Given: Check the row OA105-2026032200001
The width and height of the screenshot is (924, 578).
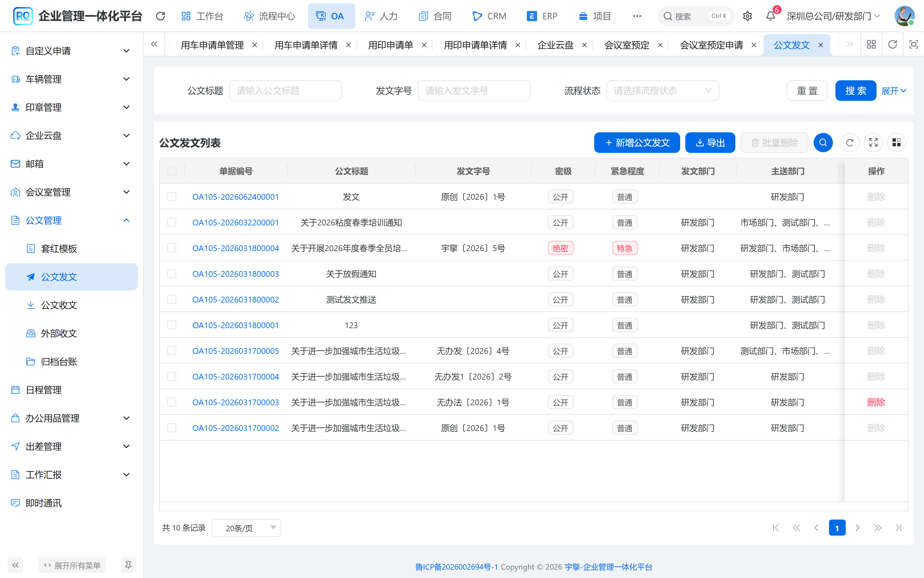Looking at the screenshot, I should pyautogui.click(x=172, y=222).
